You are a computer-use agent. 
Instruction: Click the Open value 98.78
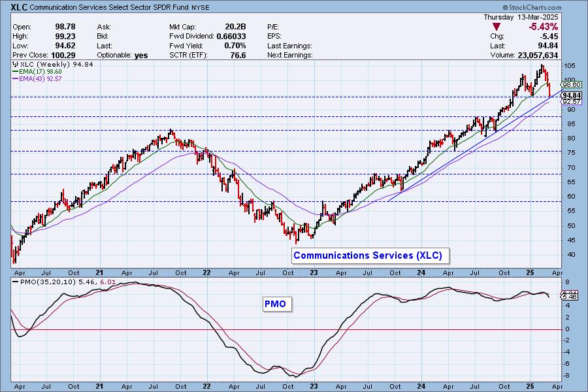(x=65, y=27)
